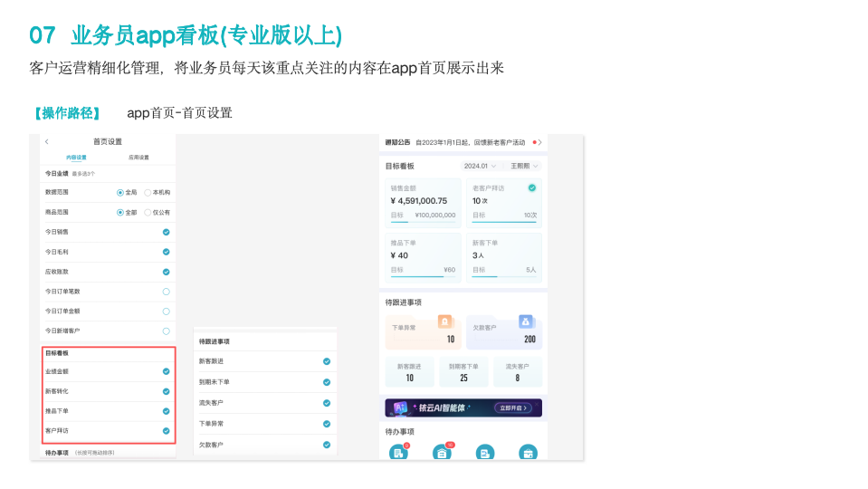Open the 下单异常 card showing 10
The height and width of the screenshot is (489, 868).
[423, 332]
